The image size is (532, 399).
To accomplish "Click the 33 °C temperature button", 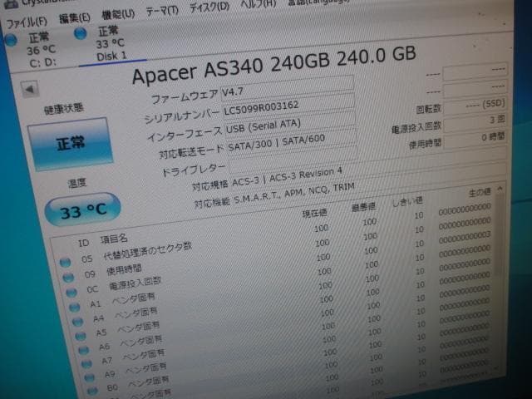I will (x=83, y=210).
